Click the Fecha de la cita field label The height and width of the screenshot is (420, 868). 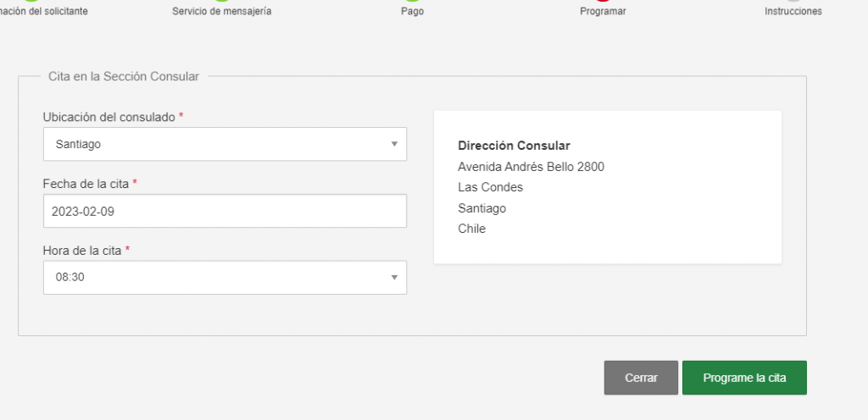click(x=90, y=184)
